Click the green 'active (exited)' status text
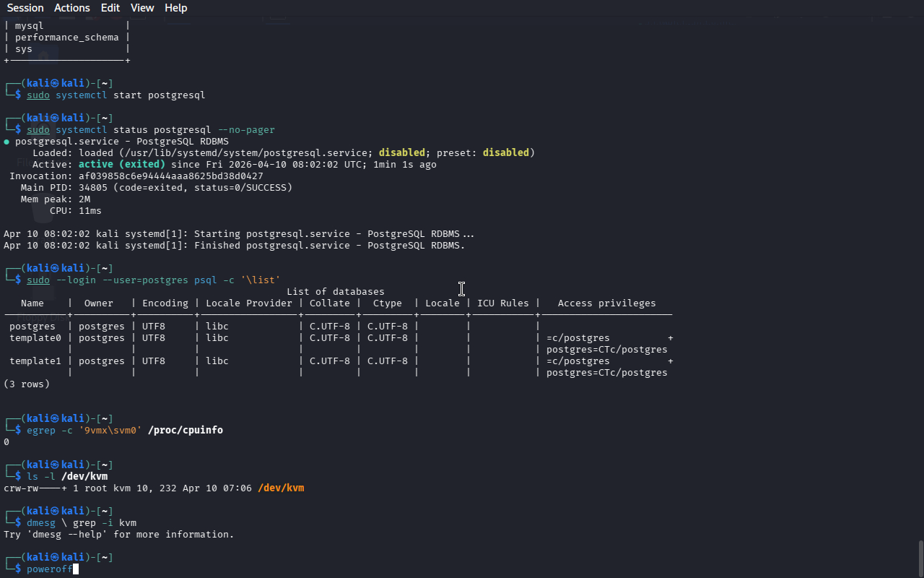The height and width of the screenshot is (578, 924). coord(121,165)
